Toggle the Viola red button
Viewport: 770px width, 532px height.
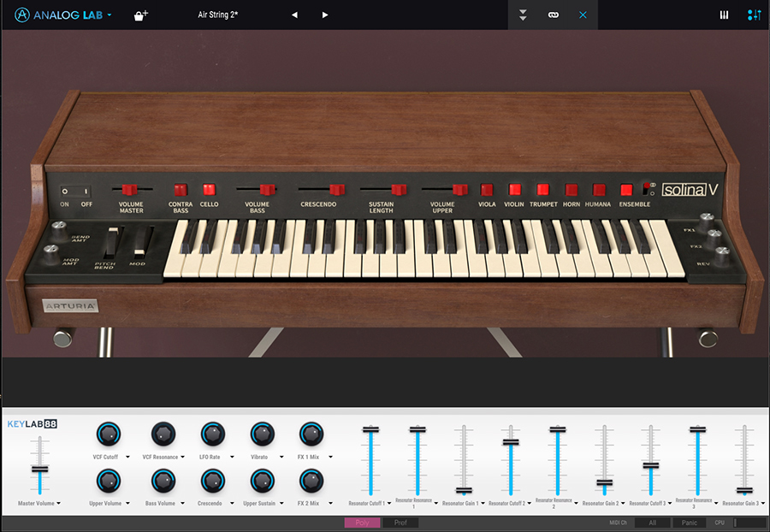[x=487, y=190]
